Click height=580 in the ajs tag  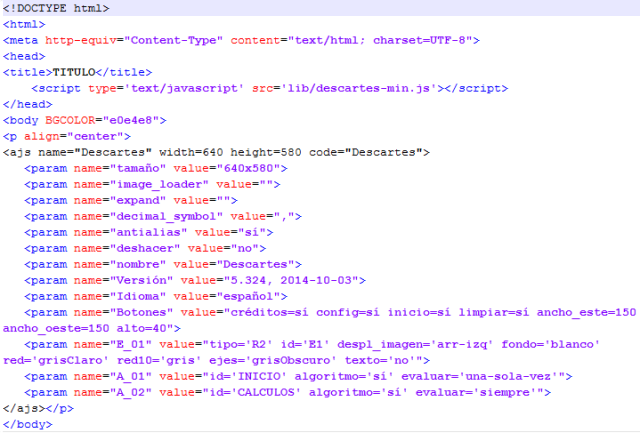click(266, 152)
